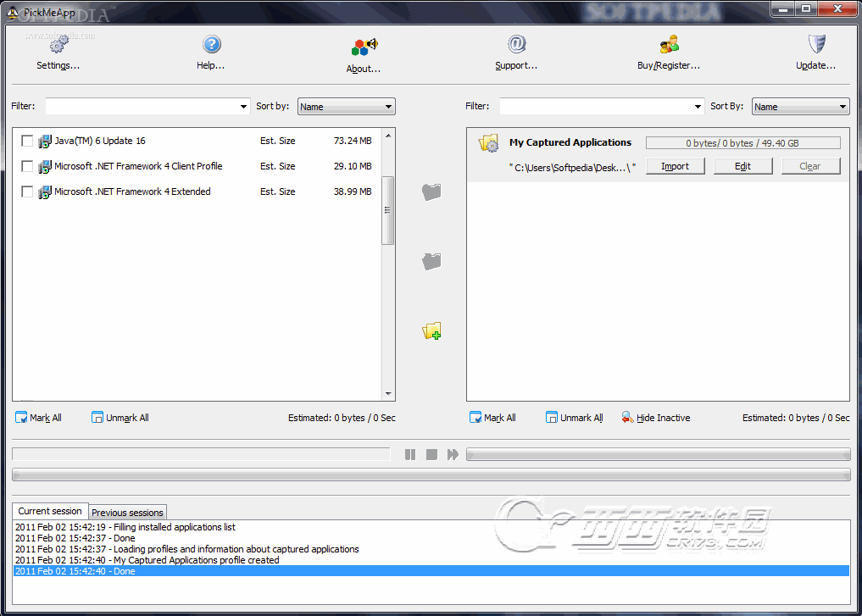Unmark All in installed applications list

pos(120,418)
